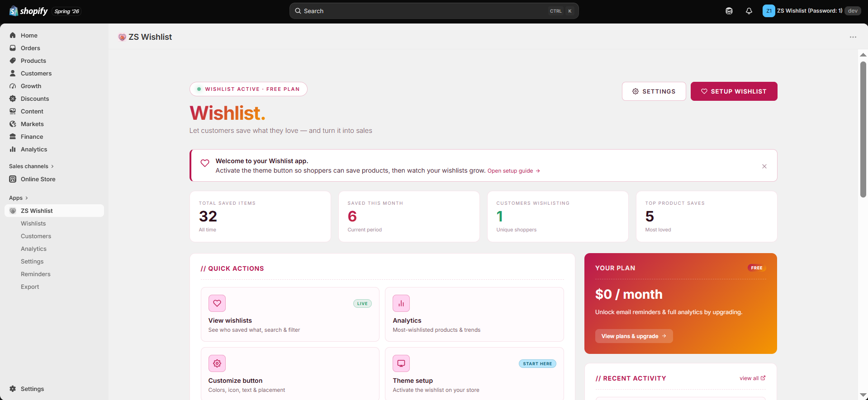The image size is (868, 400).
Task: Open Wishlists under ZS Wishlist
Action: tap(33, 223)
